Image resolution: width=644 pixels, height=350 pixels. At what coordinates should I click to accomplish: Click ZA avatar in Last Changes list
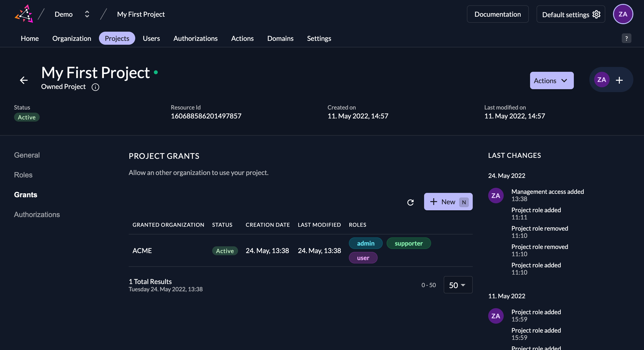(495, 196)
